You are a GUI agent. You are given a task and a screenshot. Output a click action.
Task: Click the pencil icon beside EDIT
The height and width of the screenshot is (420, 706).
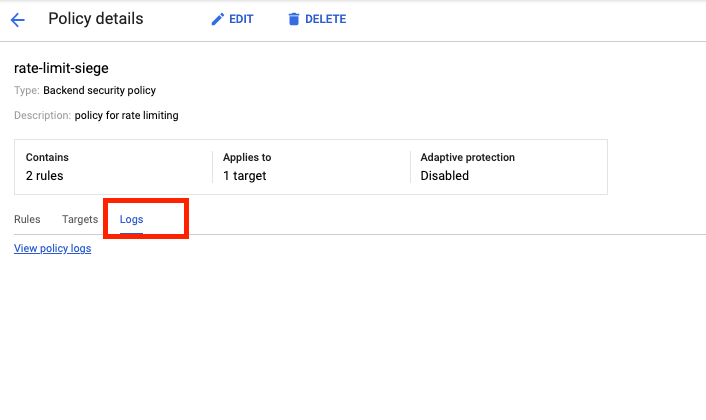(217, 19)
